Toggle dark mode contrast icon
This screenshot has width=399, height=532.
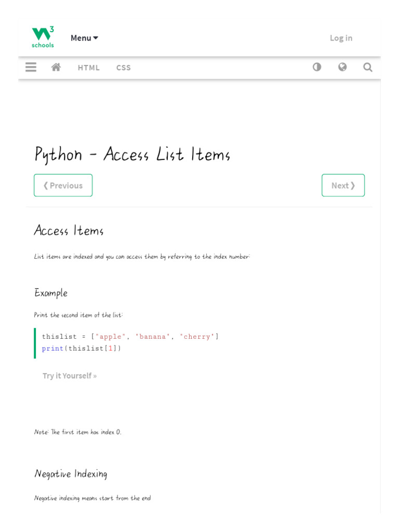[x=317, y=67]
